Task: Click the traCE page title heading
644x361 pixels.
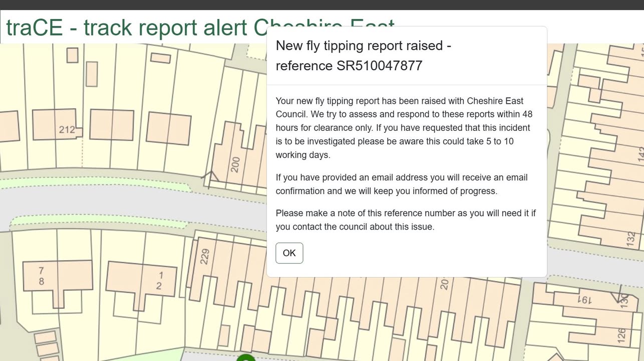Action: coord(200,27)
